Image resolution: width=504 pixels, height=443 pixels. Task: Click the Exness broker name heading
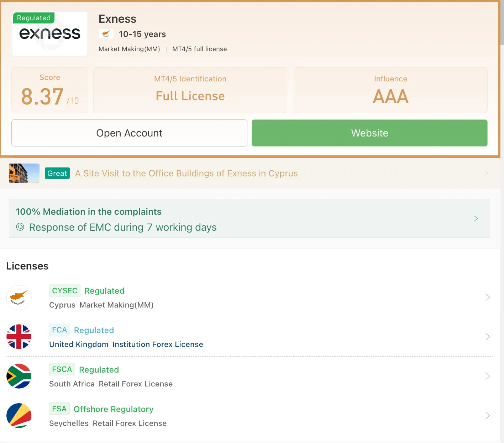(117, 19)
